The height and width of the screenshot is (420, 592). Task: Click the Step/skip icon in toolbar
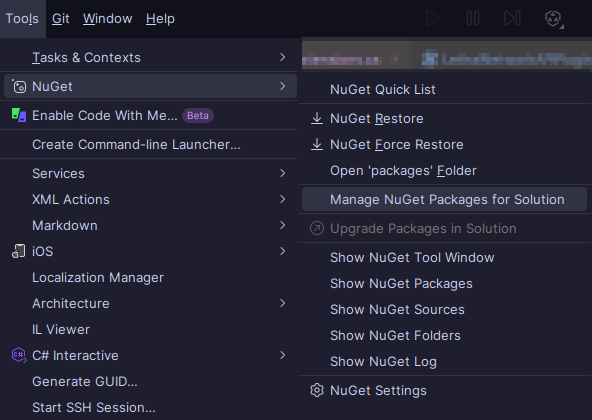pos(512,18)
